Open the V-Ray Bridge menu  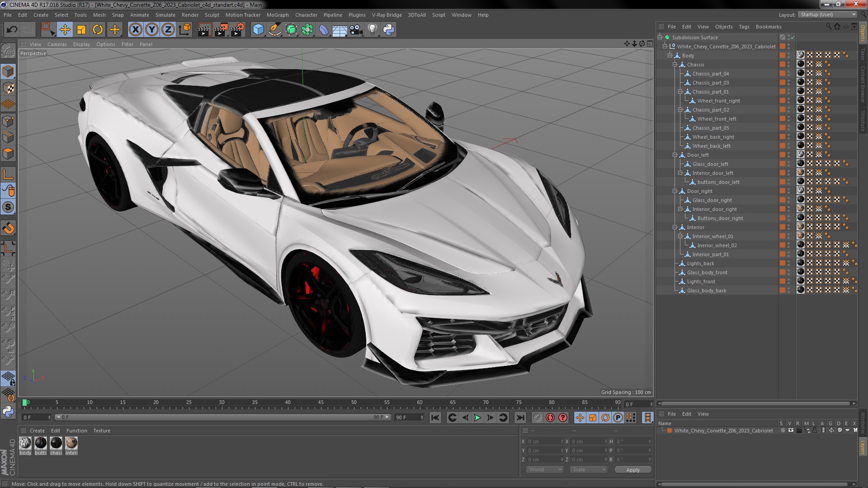[x=387, y=15]
